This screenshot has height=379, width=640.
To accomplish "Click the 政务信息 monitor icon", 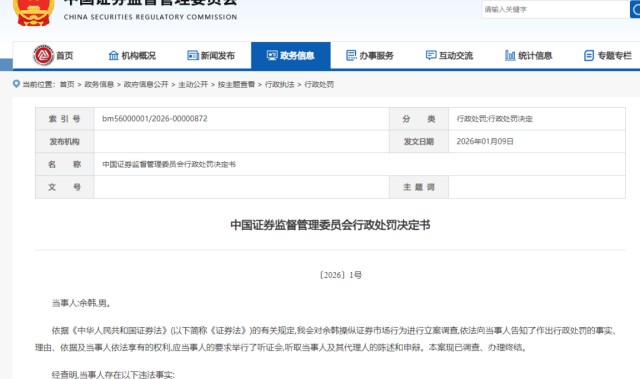I will coord(272,55).
